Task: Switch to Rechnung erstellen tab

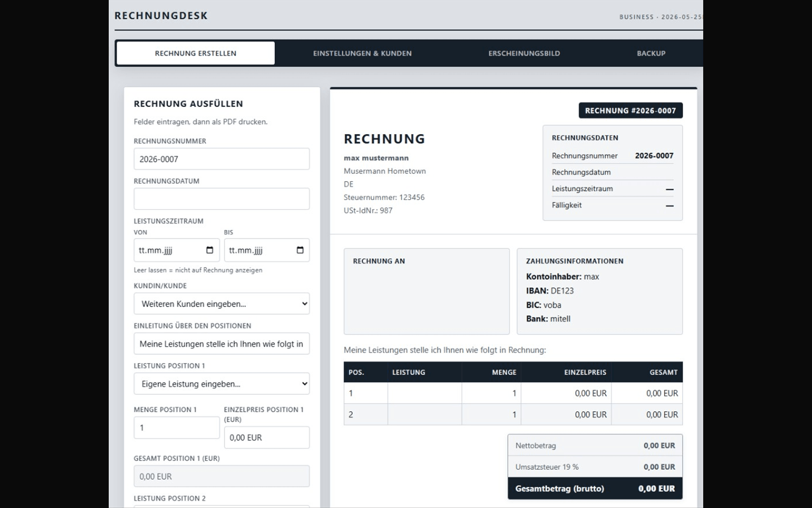Action: tap(195, 53)
